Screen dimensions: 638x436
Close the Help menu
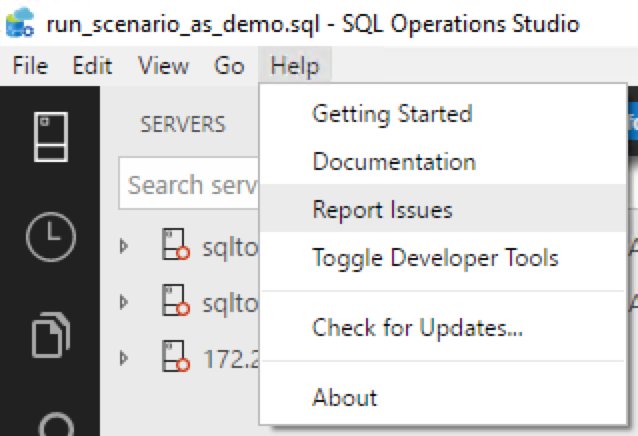pos(295,65)
